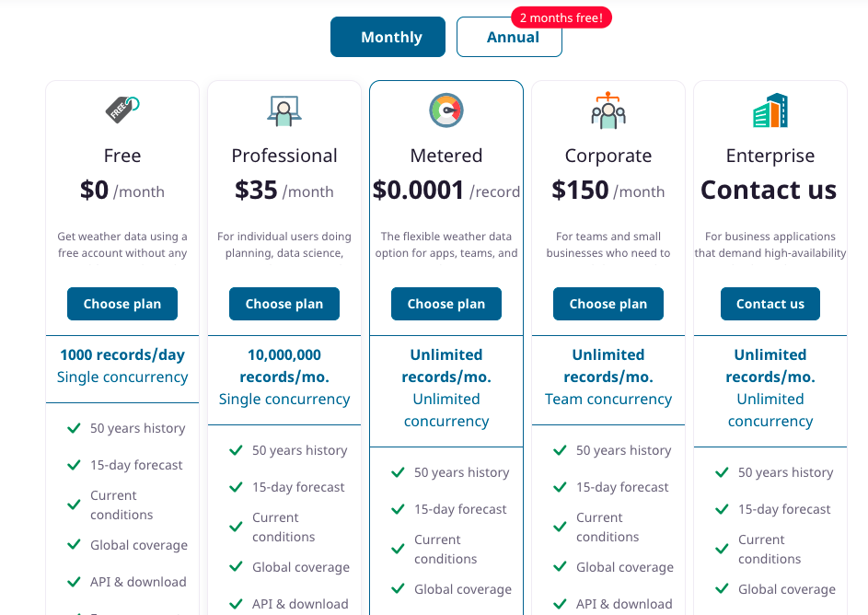This screenshot has width=868, height=615.
Task: Expand the truncated Metered plan description
Action: pos(446,245)
